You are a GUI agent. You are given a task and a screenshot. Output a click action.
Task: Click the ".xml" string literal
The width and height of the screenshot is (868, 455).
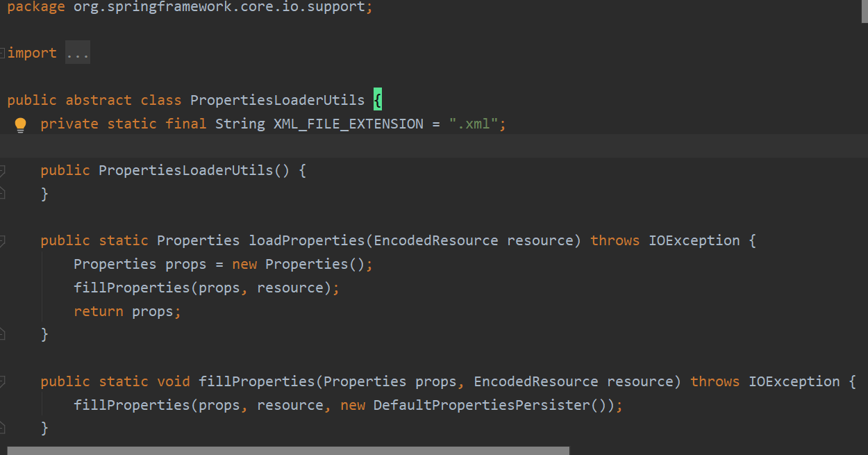pyautogui.click(x=474, y=124)
